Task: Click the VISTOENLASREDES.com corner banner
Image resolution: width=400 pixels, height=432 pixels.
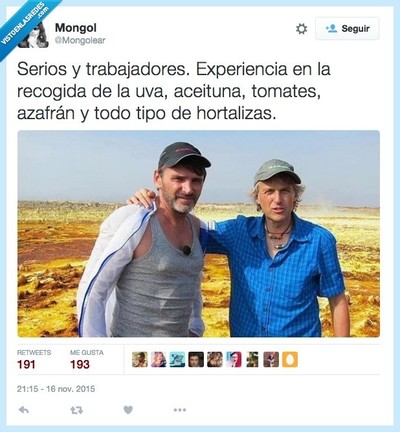Action: click(25, 23)
